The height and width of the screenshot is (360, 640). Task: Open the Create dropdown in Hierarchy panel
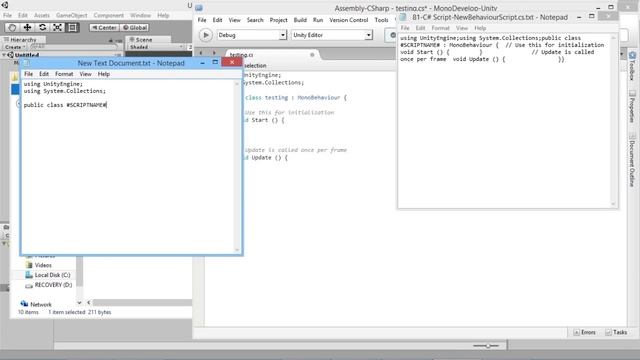(x=15, y=47)
